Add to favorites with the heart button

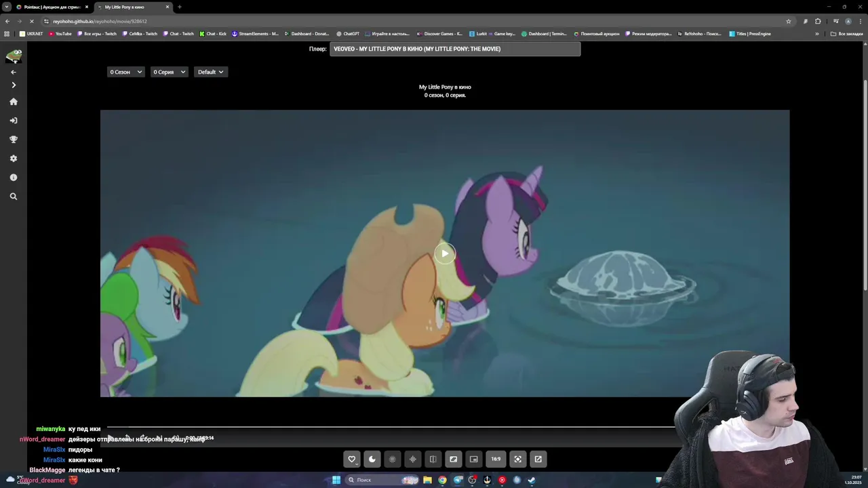351,459
